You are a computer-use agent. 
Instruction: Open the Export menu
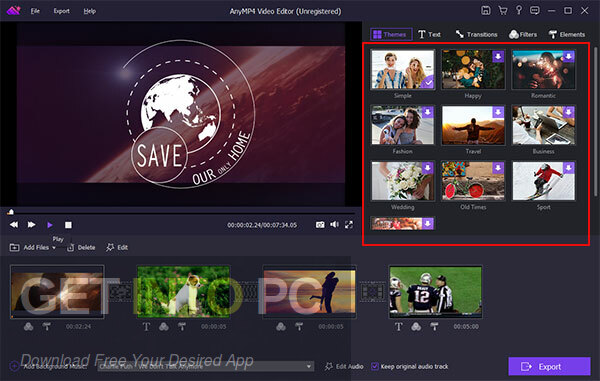(62, 11)
